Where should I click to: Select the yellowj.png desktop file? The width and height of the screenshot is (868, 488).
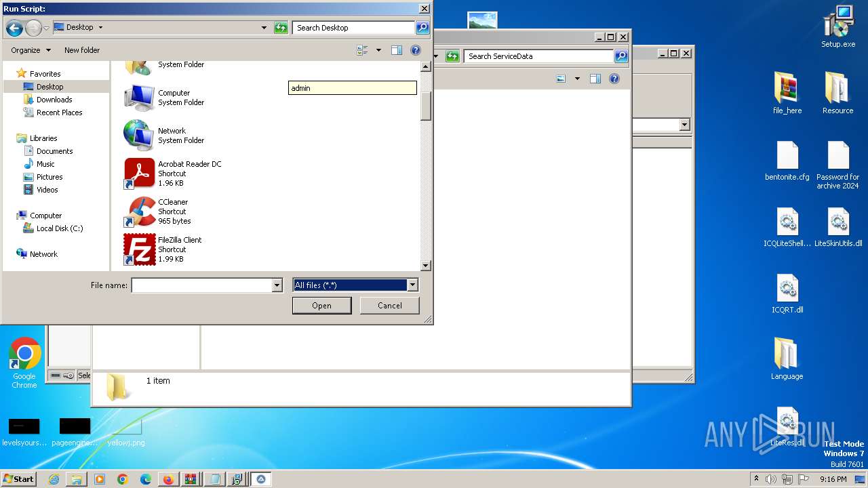tap(126, 433)
